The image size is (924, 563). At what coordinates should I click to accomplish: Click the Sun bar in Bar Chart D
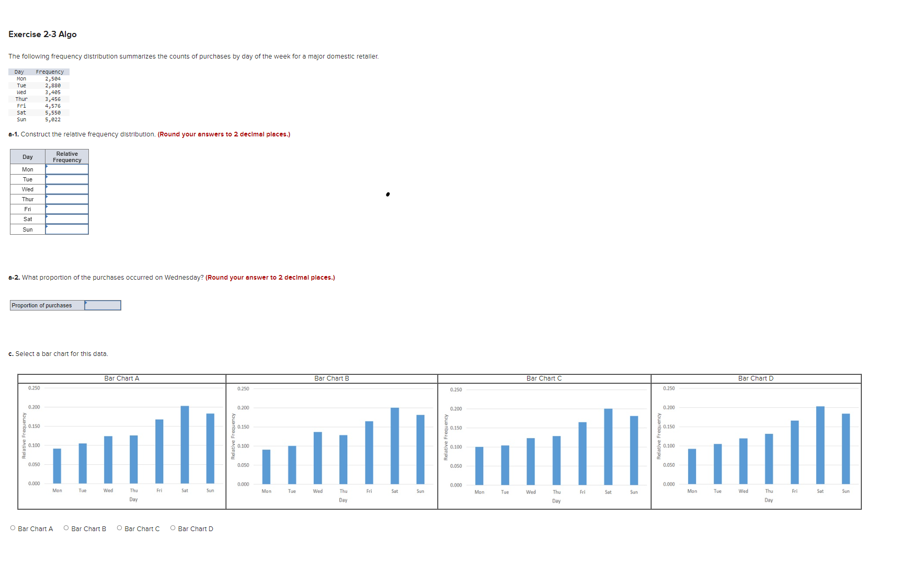click(846, 449)
